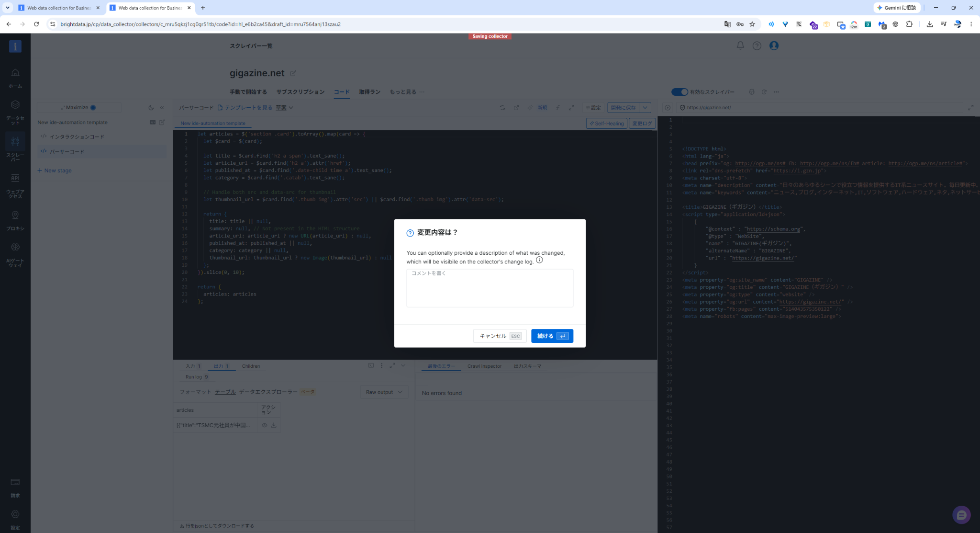Open the サブスクリプション tab
Viewport: 980px width, 533px height.
click(301, 92)
